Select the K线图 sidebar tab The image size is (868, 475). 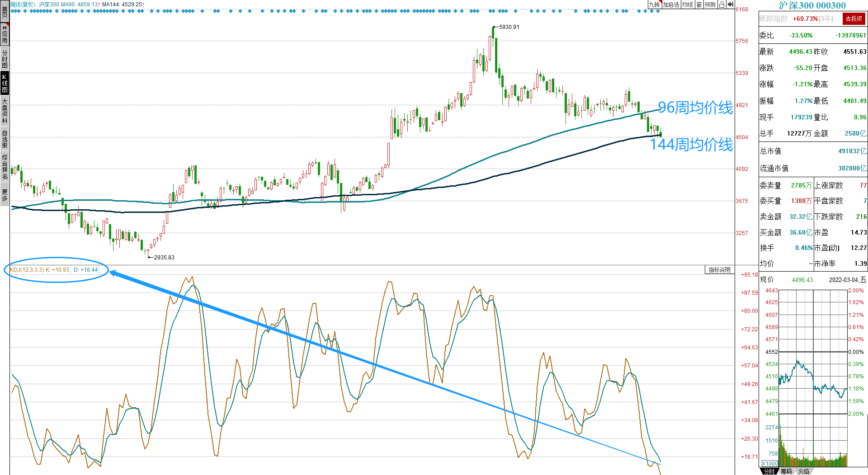[x=5, y=83]
